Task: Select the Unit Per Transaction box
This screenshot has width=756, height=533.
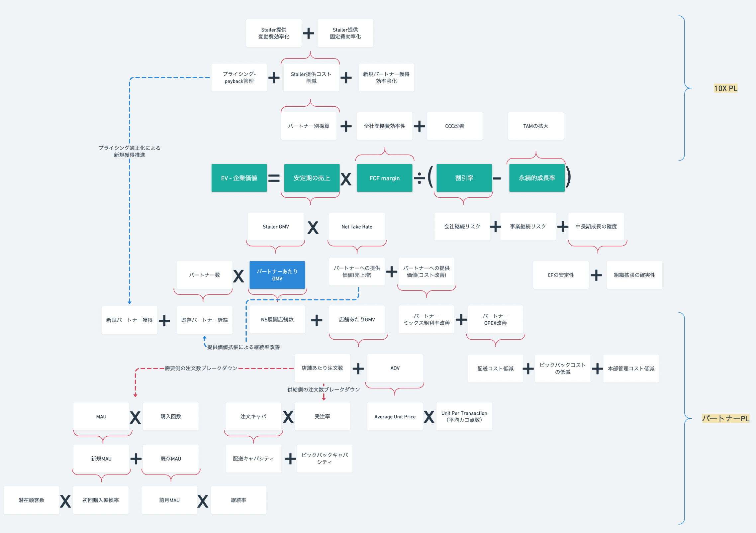Action: pyautogui.click(x=464, y=417)
